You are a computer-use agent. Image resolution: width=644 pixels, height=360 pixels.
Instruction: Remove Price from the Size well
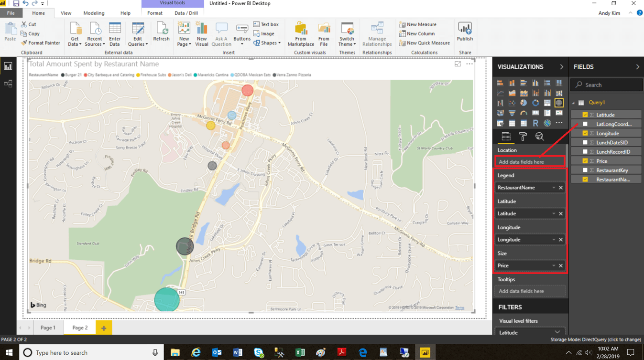pyautogui.click(x=561, y=265)
